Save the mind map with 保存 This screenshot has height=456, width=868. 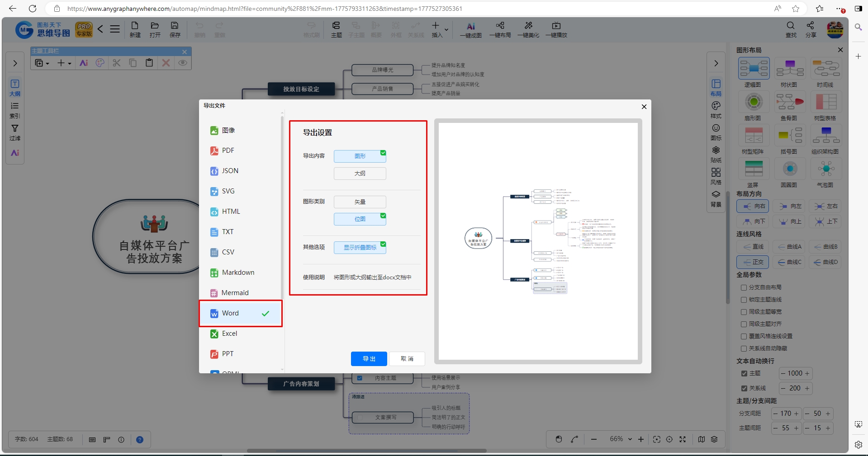(175, 29)
